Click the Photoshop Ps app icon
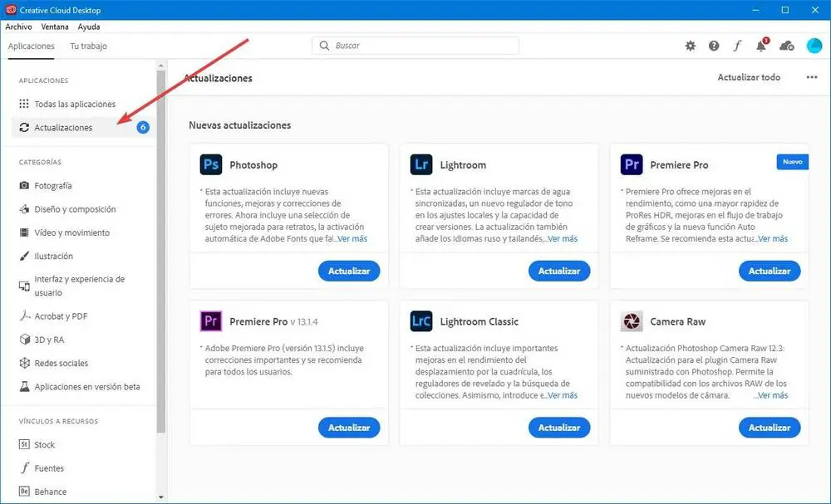Screen dimensions: 831x504 pos(211,164)
